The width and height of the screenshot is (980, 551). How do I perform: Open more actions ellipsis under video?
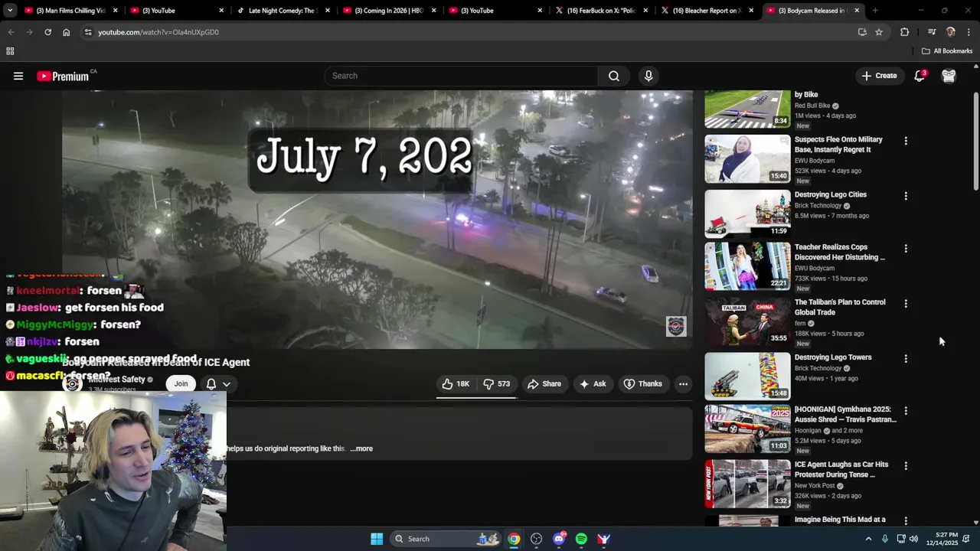tap(683, 384)
